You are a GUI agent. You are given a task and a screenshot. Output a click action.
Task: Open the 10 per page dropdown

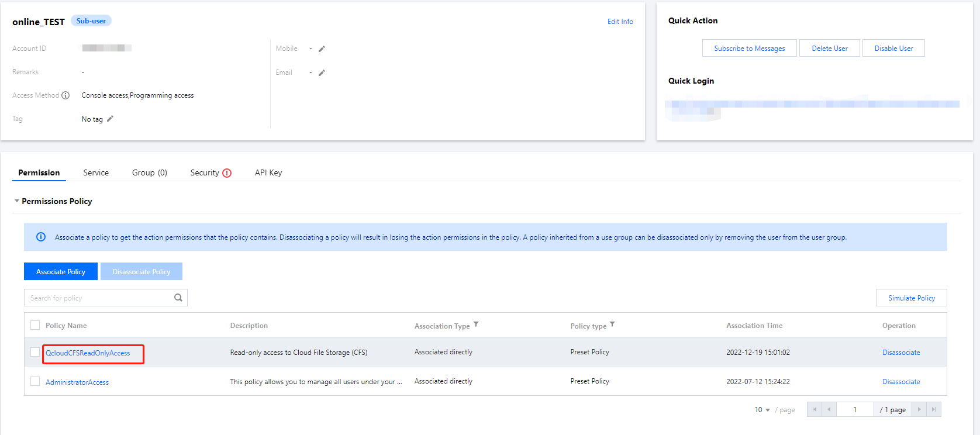(762, 410)
